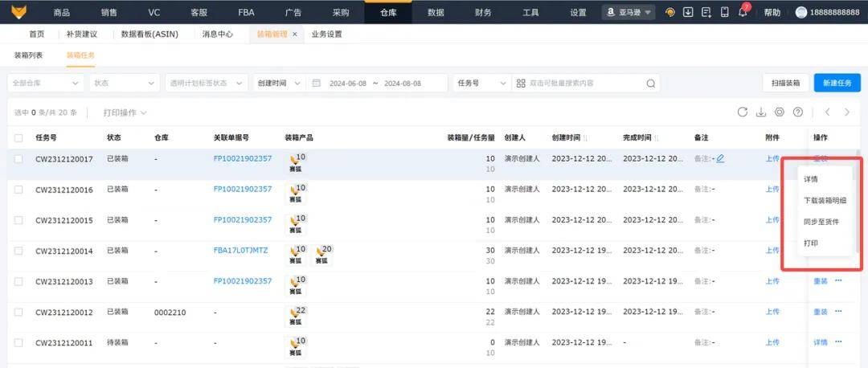This screenshot has width=868, height=368.
Task: Expand the 全部仓库 warehouse dropdown
Action: pyautogui.click(x=46, y=83)
